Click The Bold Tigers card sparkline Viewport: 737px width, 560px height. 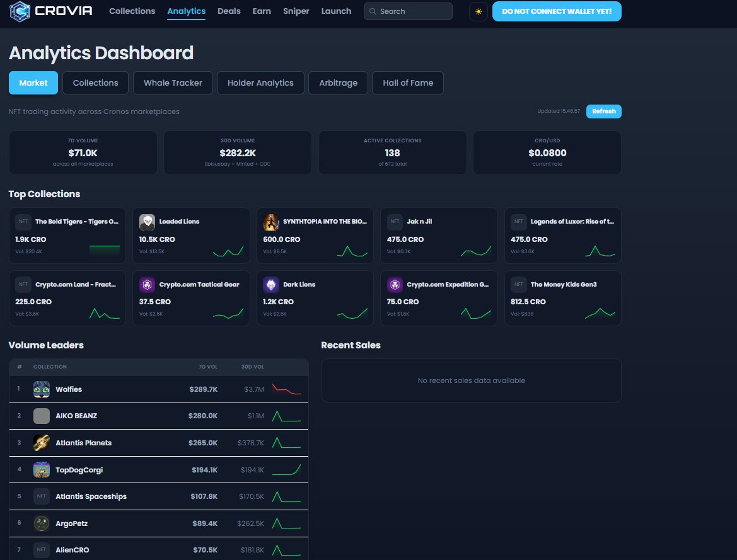(x=105, y=250)
